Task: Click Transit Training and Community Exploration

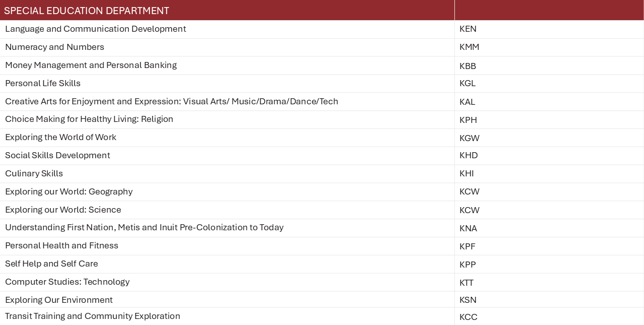Action: coord(93,316)
